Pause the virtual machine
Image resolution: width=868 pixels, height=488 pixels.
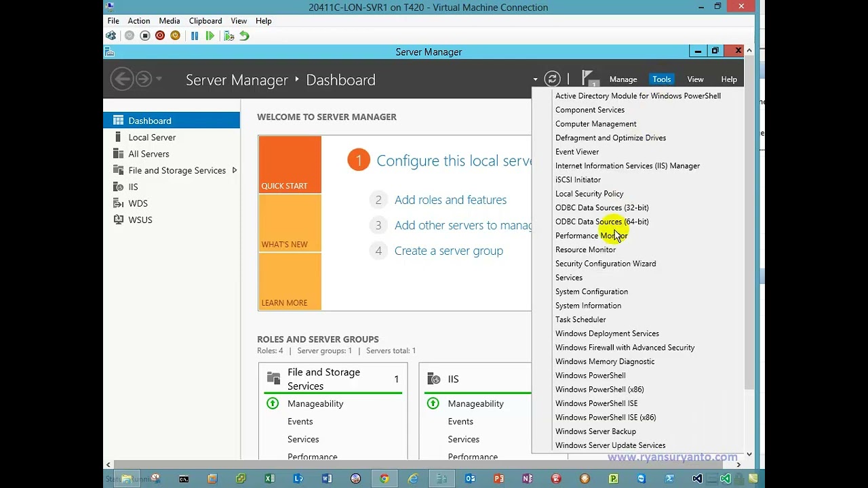(195, 36)
